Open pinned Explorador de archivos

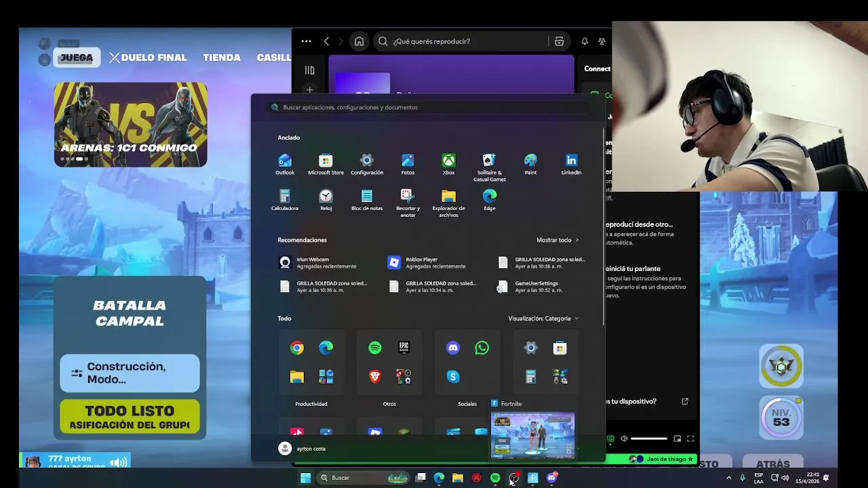(448, 203)
